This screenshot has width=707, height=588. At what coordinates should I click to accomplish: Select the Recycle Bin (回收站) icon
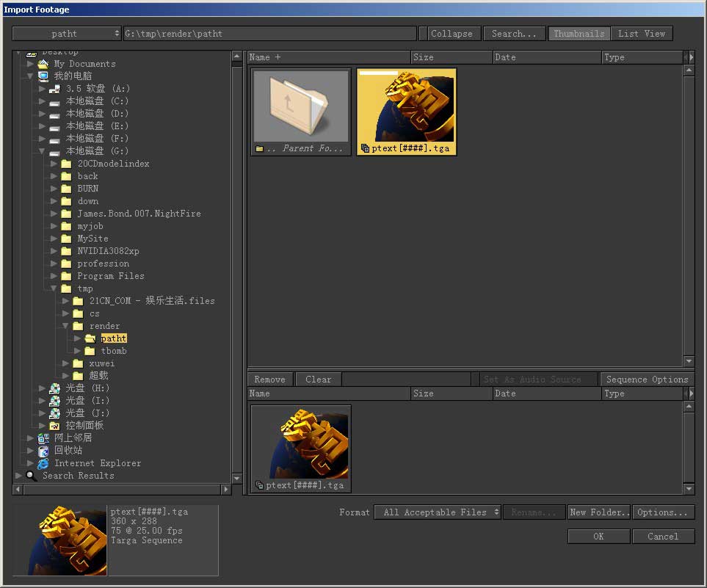tap(43, 451)
